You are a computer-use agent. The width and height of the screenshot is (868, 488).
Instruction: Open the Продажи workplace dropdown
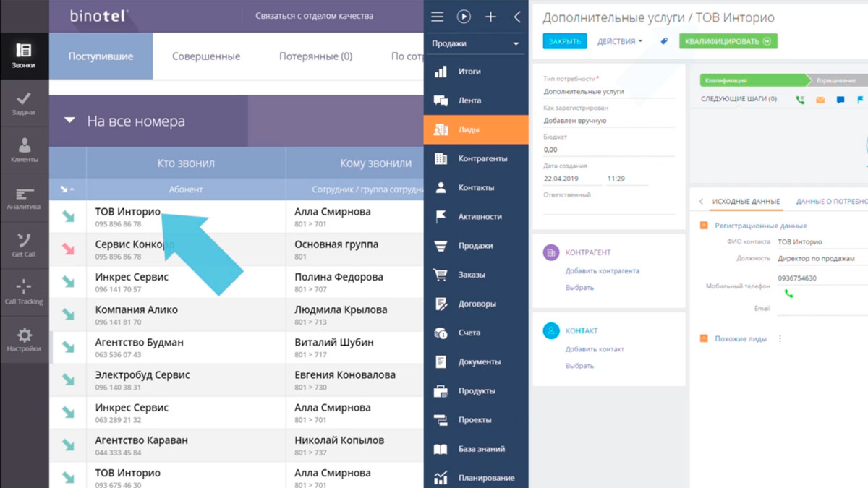point(476,43)
